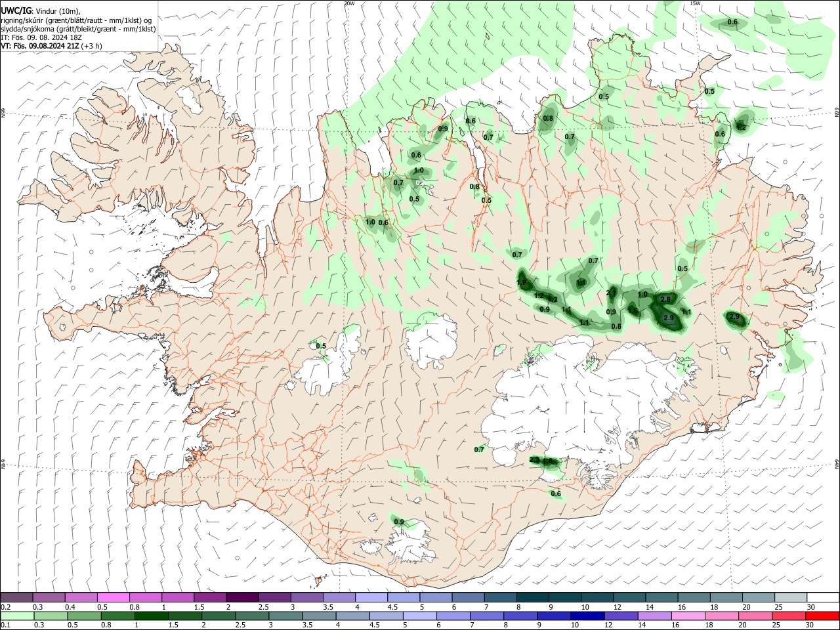Click the pale green 0.1 rain legend swatch
Viewport: 840px width, 630px height.
[x=16, y=616]
